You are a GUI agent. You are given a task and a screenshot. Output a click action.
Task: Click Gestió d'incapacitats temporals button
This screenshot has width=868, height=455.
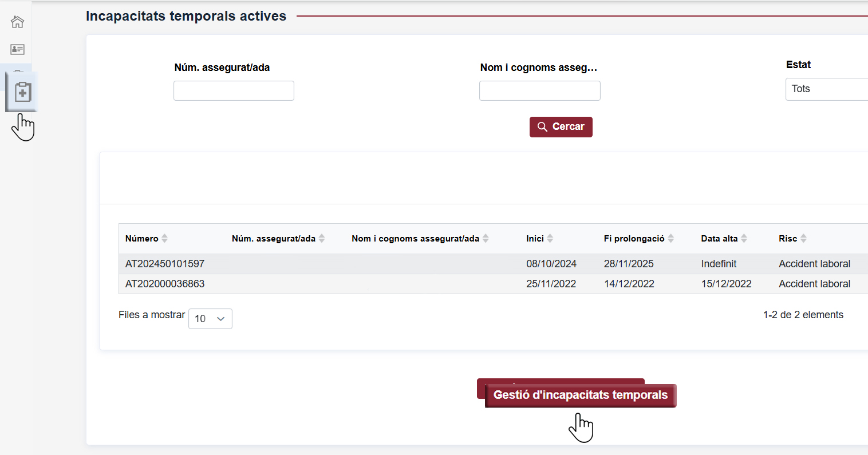[580, 395]
